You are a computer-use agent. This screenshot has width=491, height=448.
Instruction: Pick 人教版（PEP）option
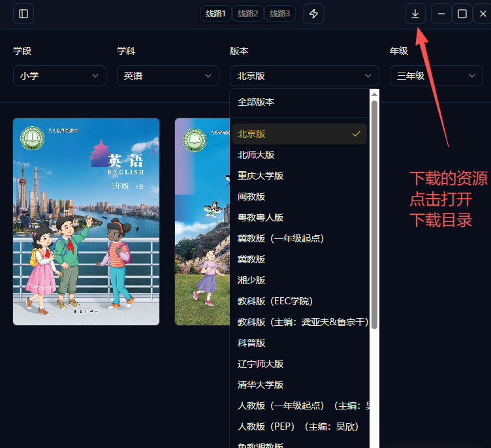pyautogui.click(x=299, y=426)
